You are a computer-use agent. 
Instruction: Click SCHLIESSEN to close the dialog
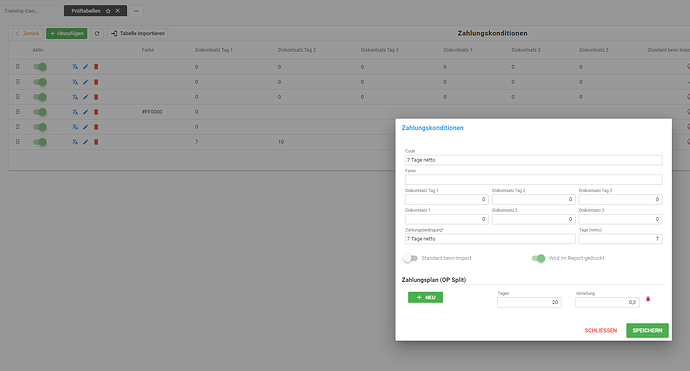(x=601, y=331)
